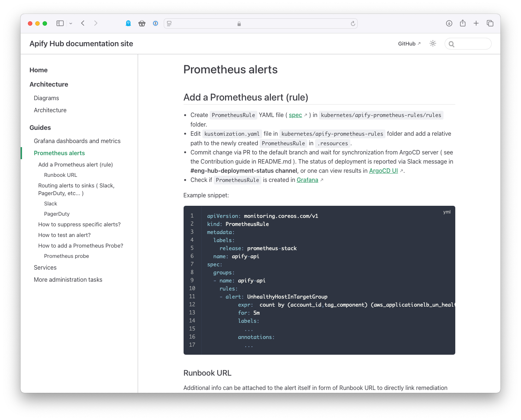521x420 pixels.
Task: Jump to PagerDuty subsection in sidebar
Action: [57, 214]
